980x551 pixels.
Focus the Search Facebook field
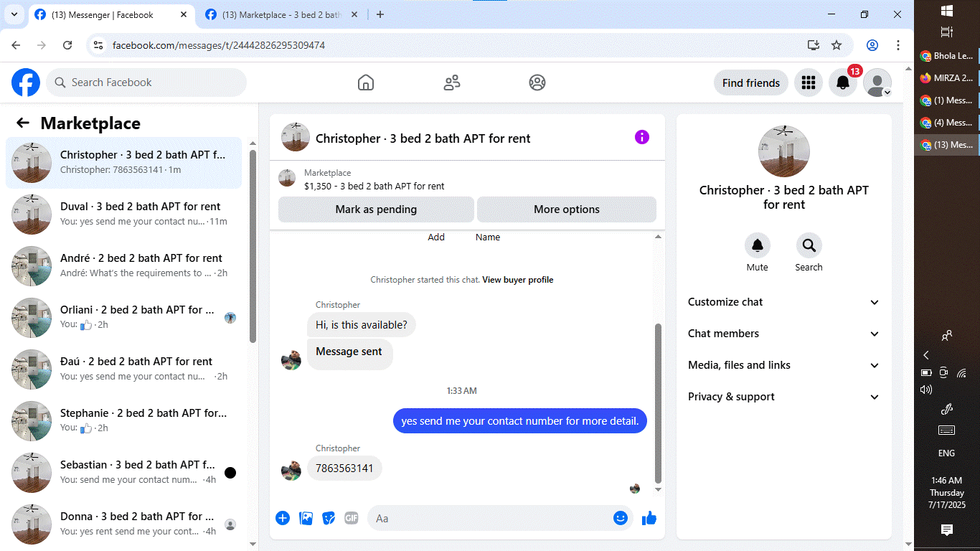[146, 83]
